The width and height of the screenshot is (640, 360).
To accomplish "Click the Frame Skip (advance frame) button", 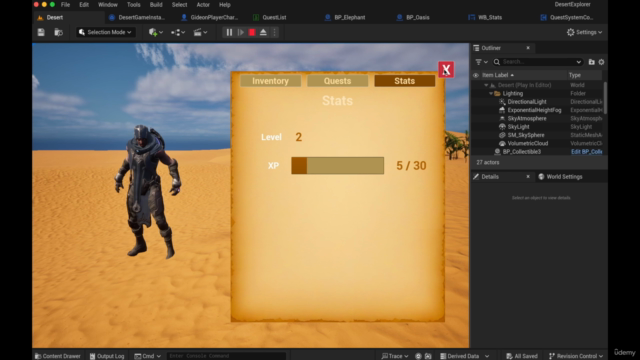I will coord(240,32).
